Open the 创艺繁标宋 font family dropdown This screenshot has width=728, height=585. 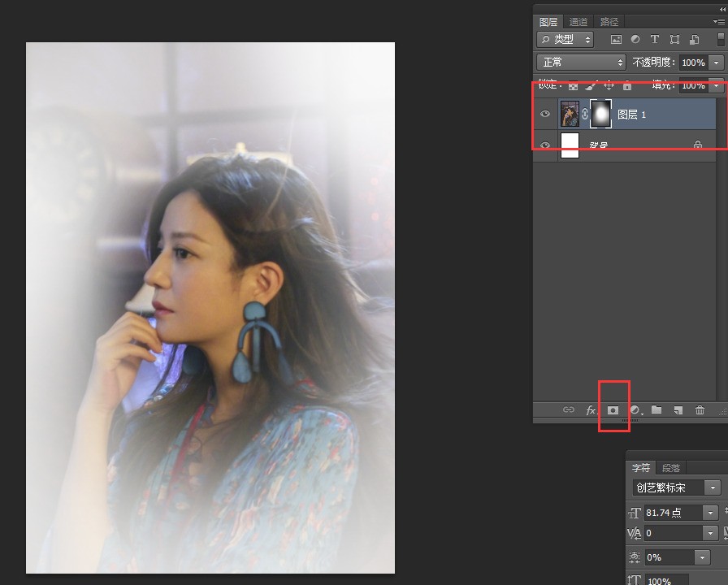(713, 487)
